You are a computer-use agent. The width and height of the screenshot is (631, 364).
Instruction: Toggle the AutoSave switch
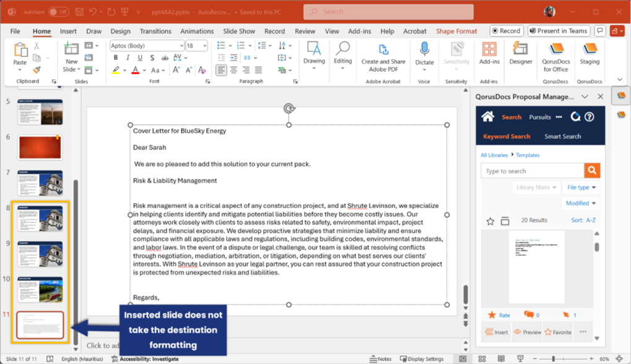point(58,12)
